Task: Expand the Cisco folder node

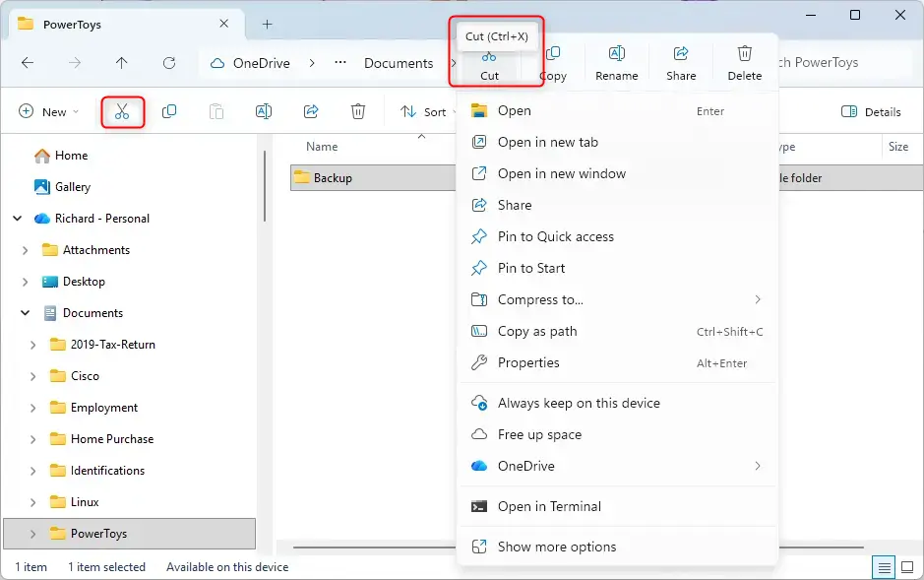Action: coord(33,376)
